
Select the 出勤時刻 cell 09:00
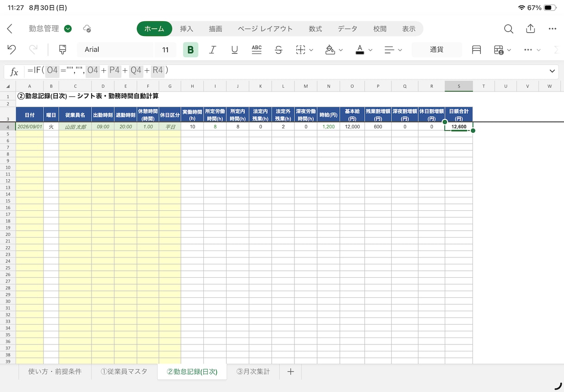[x=103, y=126]
